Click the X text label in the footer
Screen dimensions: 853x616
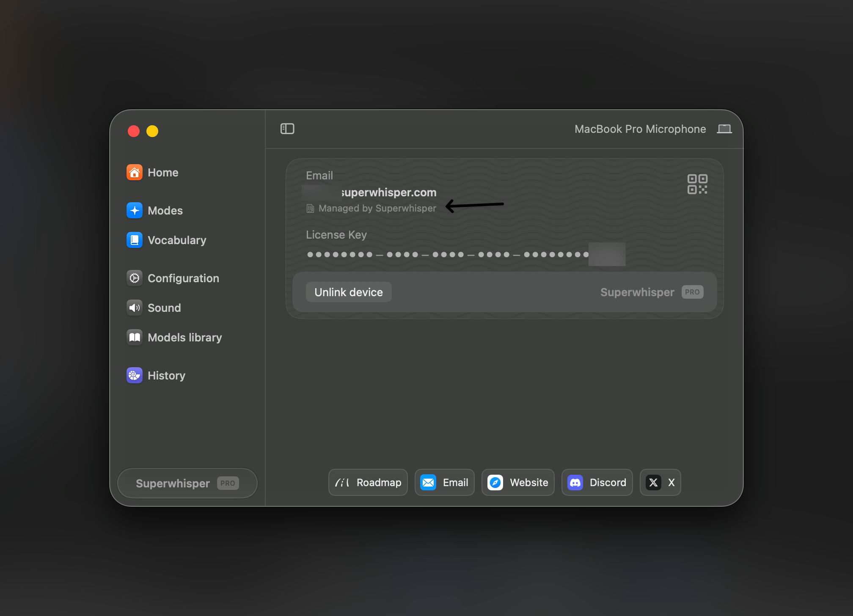671,482
